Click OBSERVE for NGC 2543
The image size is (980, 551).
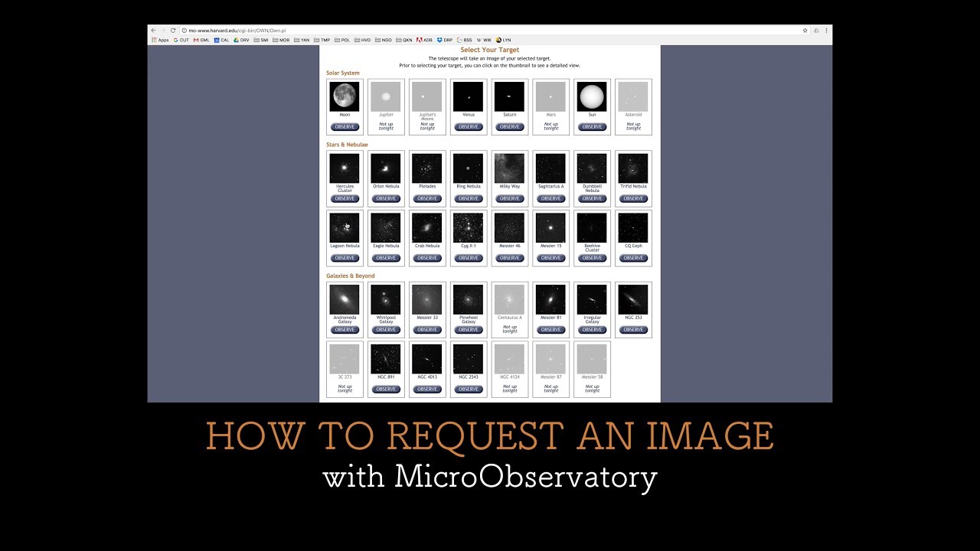[x=469, y=389]
